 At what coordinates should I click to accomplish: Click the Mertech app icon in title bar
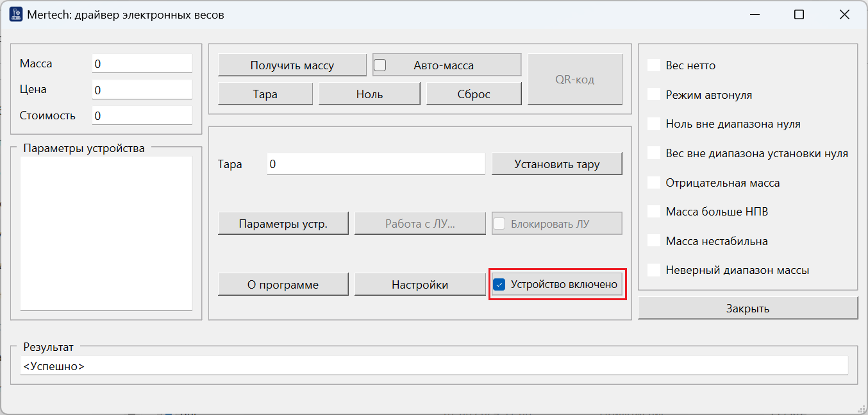[16, 14]
